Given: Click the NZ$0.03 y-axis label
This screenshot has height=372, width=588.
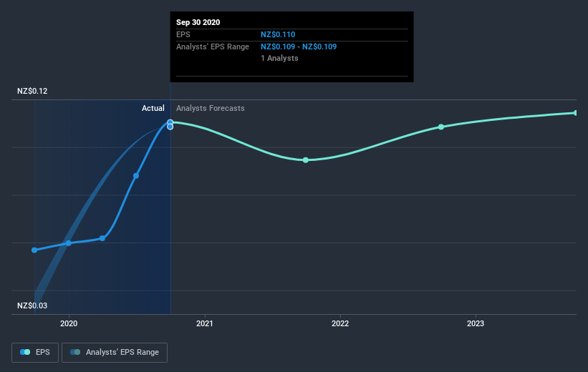Looking at the screenshot, I should [x=32, y=305].
